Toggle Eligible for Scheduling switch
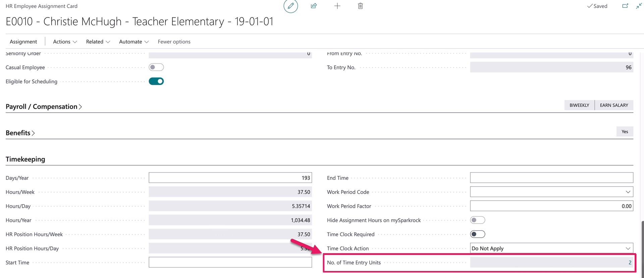Image resolution: width=644 pixels, height=278 pixels. (x=156, y=81)
